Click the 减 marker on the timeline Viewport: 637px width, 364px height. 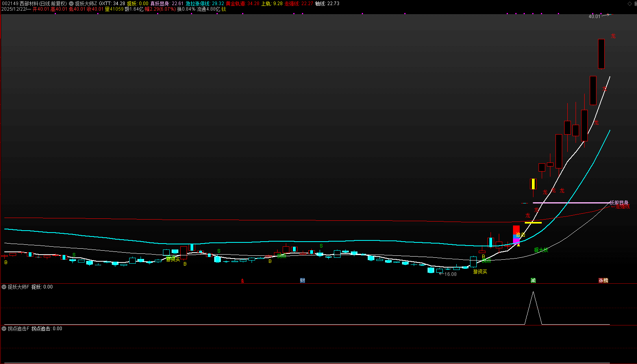pos(533,281)
